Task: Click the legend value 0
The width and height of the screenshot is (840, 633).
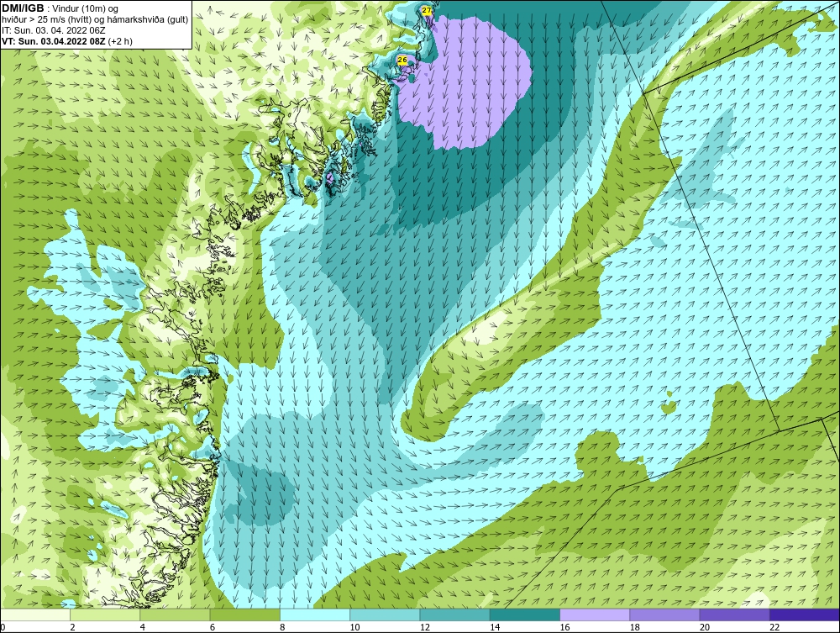Action: point(3,628)
